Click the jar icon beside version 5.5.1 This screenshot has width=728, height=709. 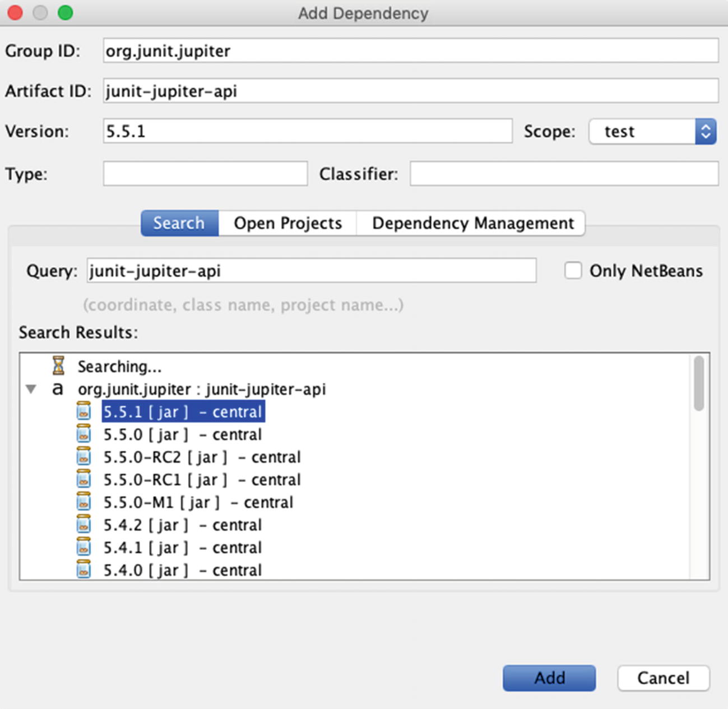pyautogui.click(x=84, y=411)
